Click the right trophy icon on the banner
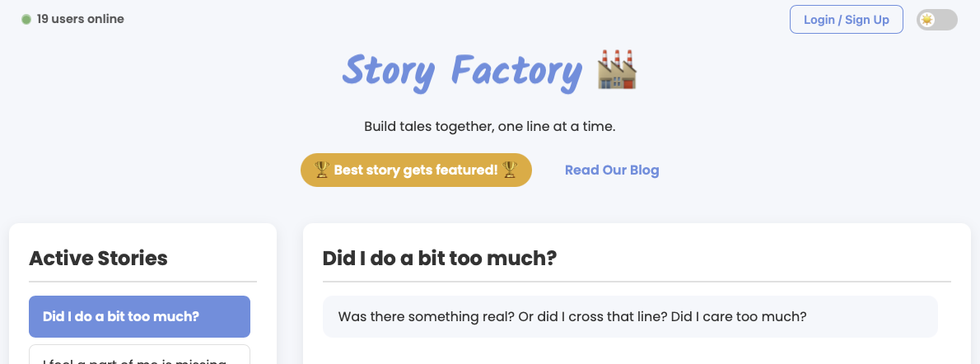This screenshot has width=980, height=364. click(510, 170)
